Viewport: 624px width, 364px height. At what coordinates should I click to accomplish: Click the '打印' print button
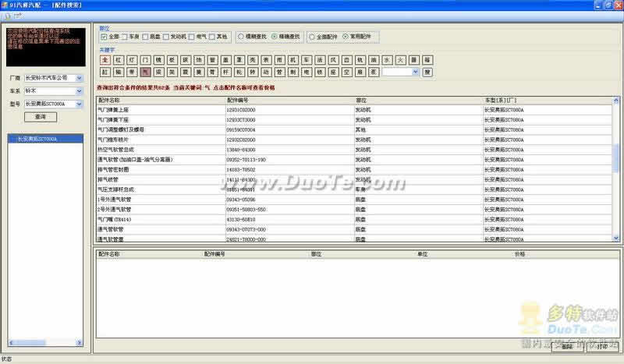coord(602,347)
